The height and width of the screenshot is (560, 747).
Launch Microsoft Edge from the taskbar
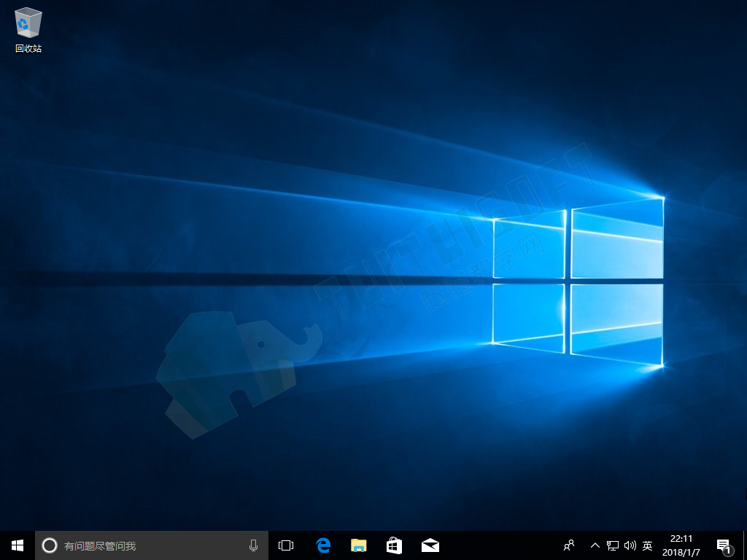[x=323, y=545]
